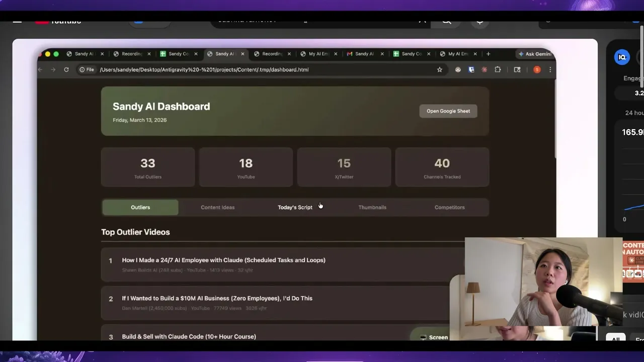Viewport: 644px width, 362px height.
Task: Open the Chrome profile avatar
Action: click(537, 69)
